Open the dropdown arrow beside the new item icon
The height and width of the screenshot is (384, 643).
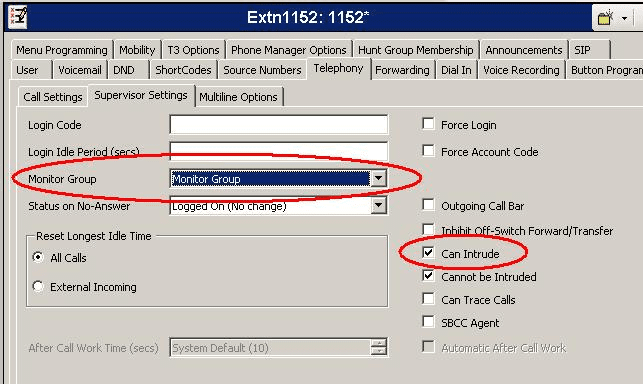coord(625,18)
